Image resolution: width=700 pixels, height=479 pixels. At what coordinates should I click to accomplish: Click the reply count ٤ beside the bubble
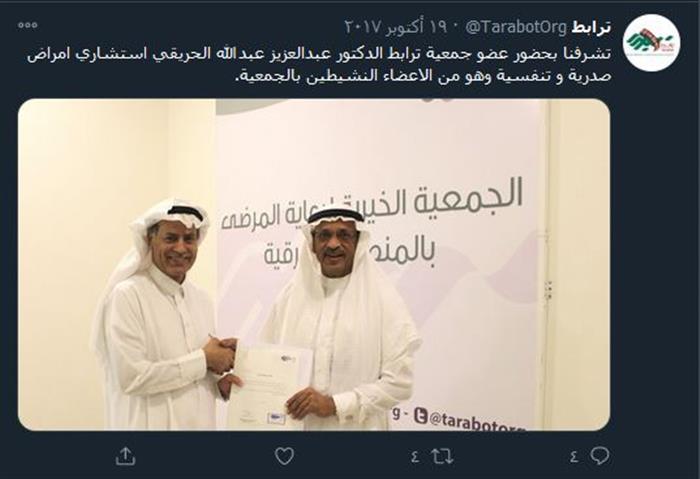[x=574, y=457]
